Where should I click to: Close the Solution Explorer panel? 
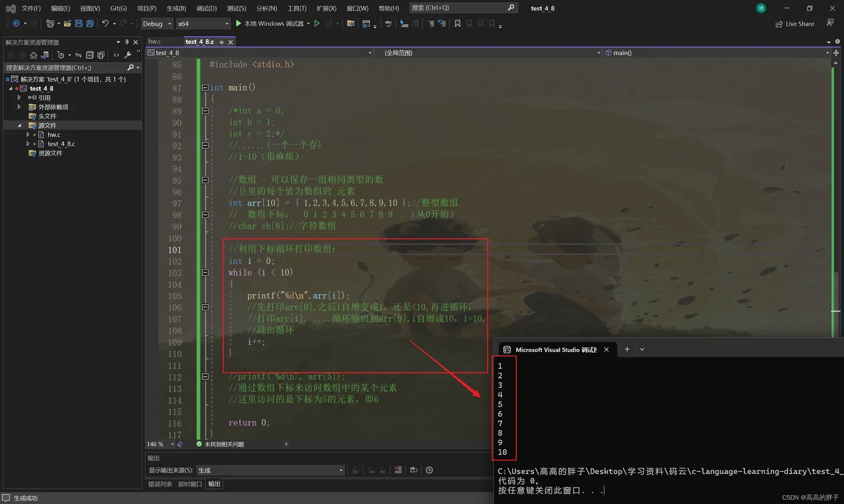click(x=136, y=42)
